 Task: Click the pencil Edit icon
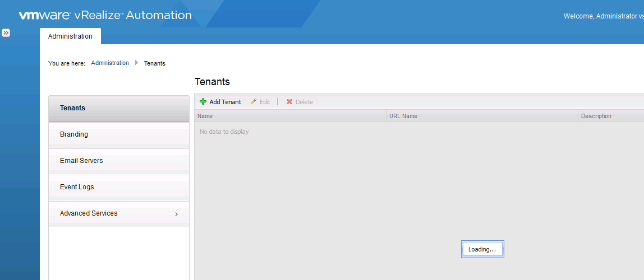pos(254,102)
